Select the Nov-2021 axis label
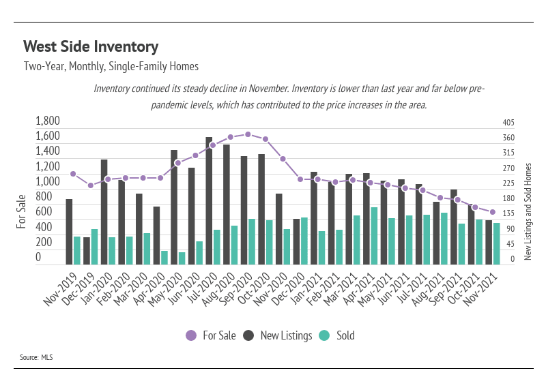This screenshot has width=546, height=392. point(480,289)
